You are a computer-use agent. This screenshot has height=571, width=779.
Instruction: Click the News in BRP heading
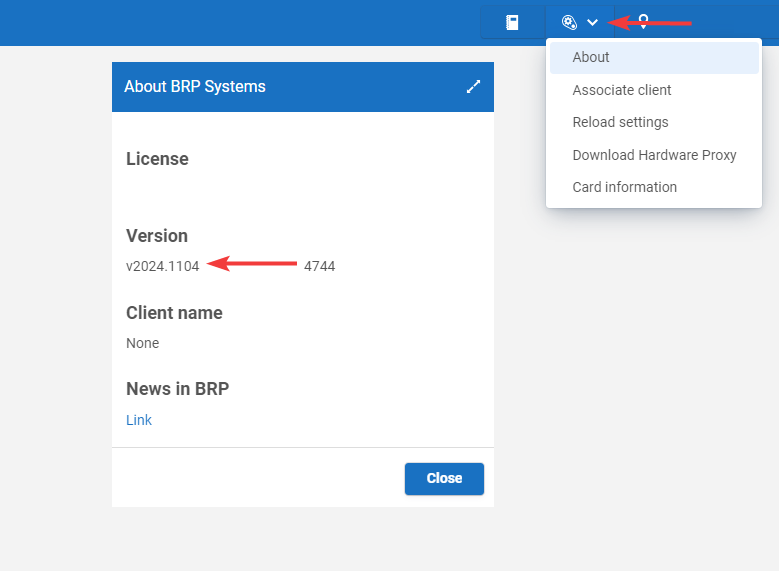(177, 389)
